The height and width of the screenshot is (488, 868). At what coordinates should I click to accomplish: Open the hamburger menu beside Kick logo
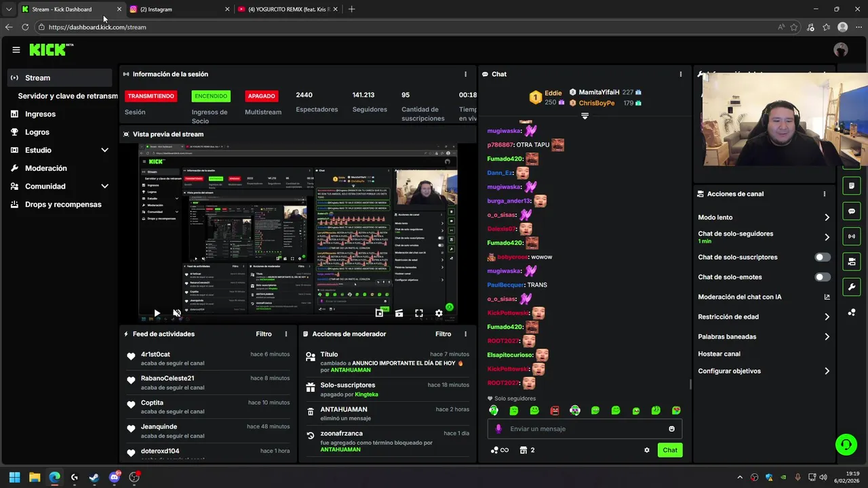[16, 49]
